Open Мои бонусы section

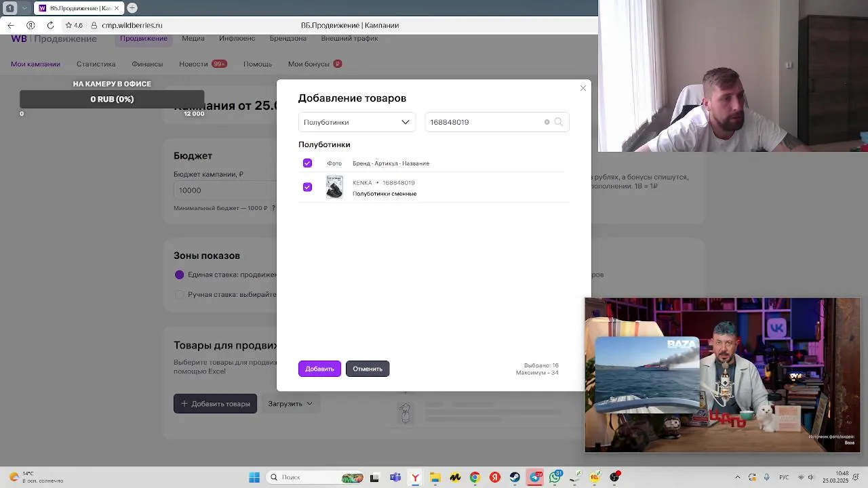click(x=315, y=64)
